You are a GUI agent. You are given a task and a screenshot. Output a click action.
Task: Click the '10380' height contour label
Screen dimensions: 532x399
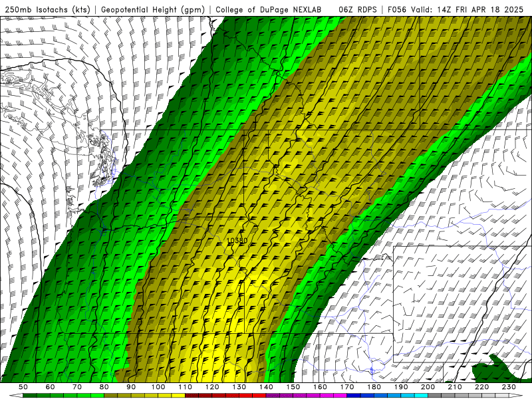click(x=237, y=241)
